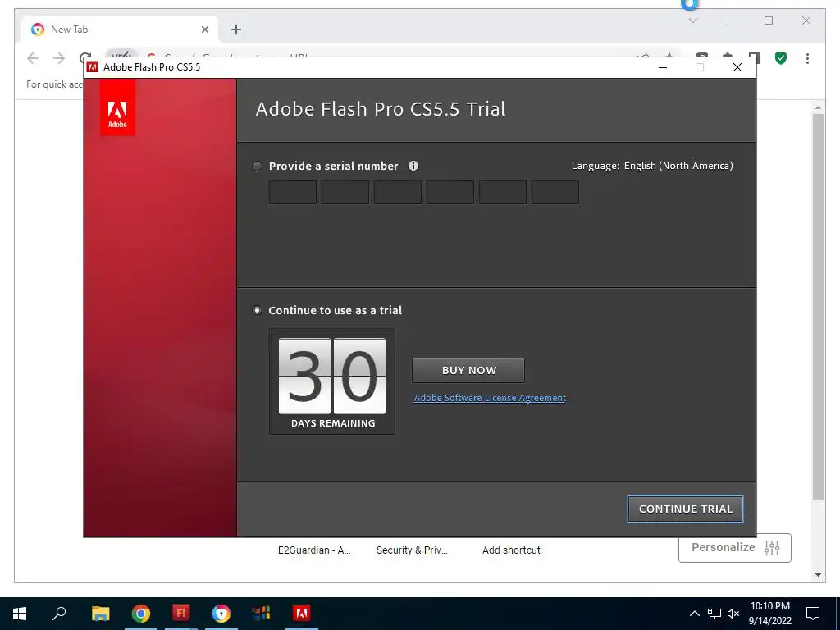Click the browser back arrow
The width and height of the screenshot is (840, 630).
(33, 58)
